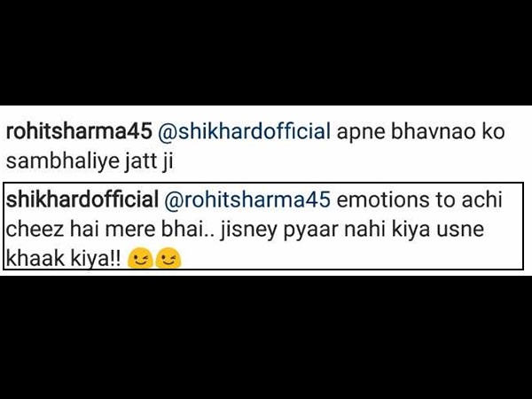Click the phrase "apne bhavnao ko"
Image resolution: width=532 pixels, height=399 pixels.
tap(420, 132)
